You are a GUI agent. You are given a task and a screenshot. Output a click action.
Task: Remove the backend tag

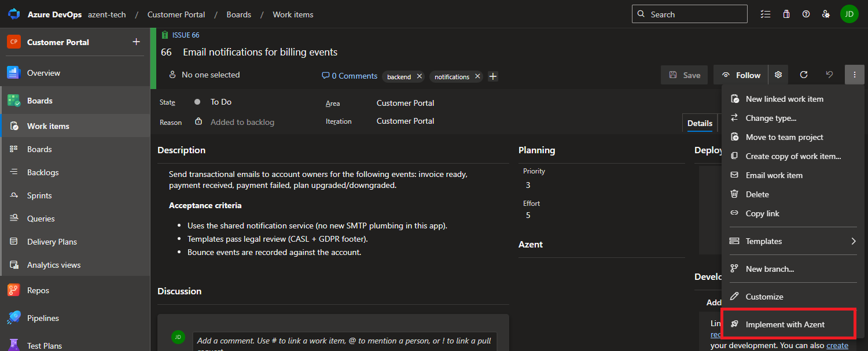[420, 76]
